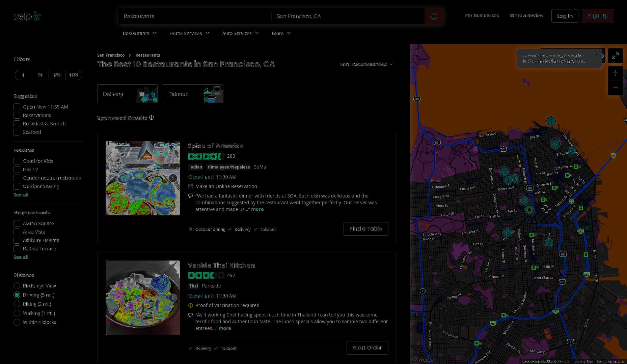Viewport: 627px width, 364px height.
Task: Click Delivery scooter illustration
Action: pyautogui.click(x=147, y=95)
